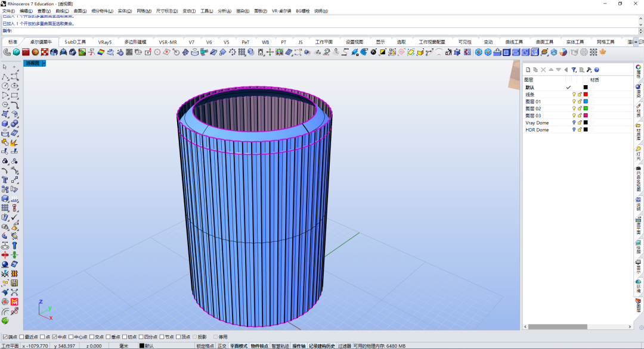Image resolution: width=644 pixels, height=349 pixels.
Task: Enable the 节点 knot snap checkbox
Action: tap(162, 336)
